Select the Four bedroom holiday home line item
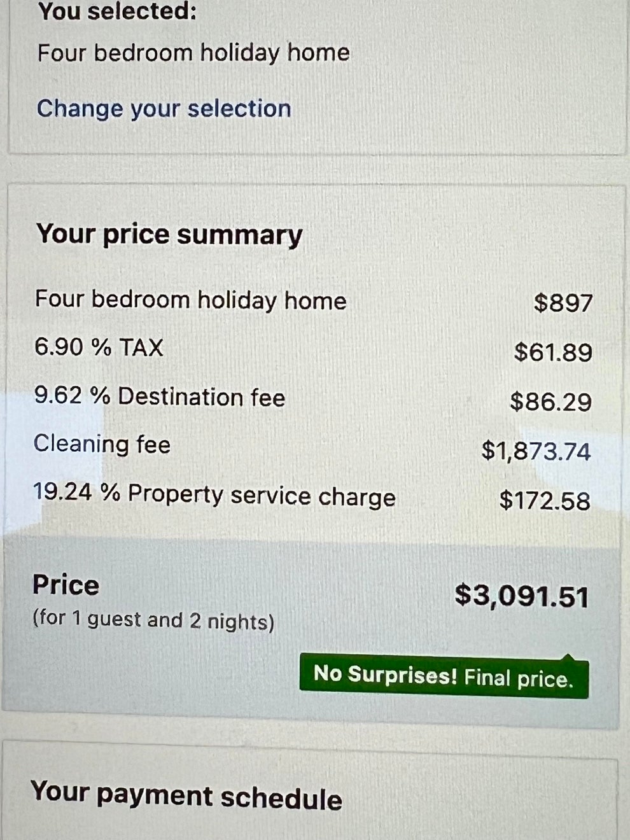Viewport: 630px width, 840px height. [191, 299]
